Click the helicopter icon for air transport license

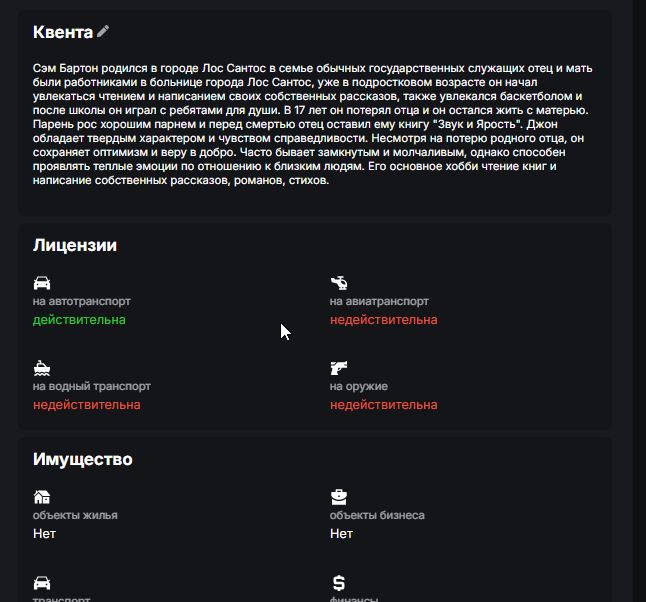click(339, 282)
